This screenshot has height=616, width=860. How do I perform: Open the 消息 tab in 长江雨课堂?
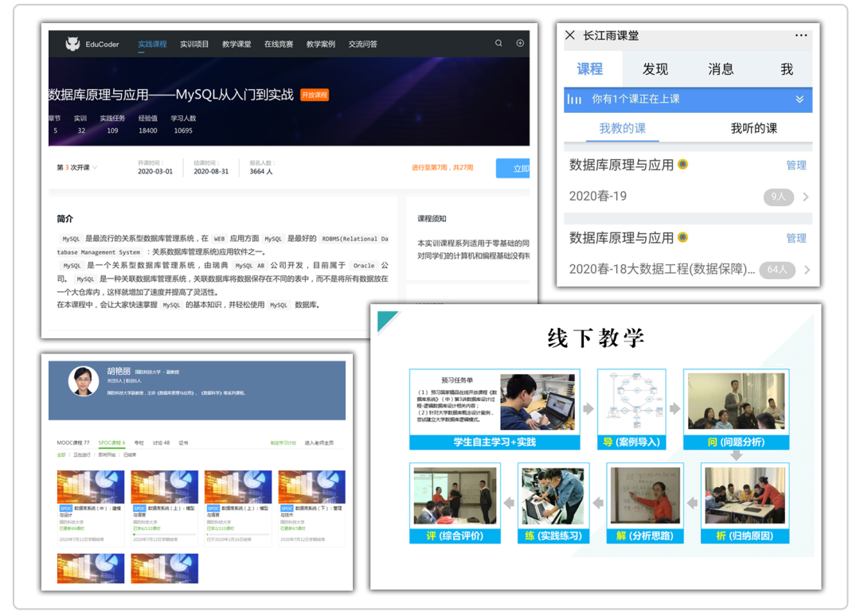tap(721, 69)
